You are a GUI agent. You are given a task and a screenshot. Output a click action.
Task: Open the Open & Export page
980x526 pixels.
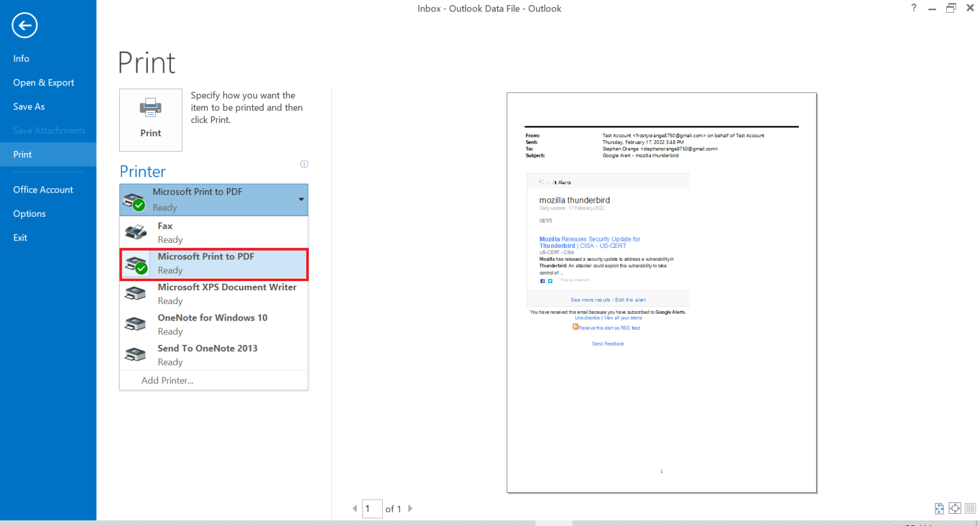tap(48, 82)
